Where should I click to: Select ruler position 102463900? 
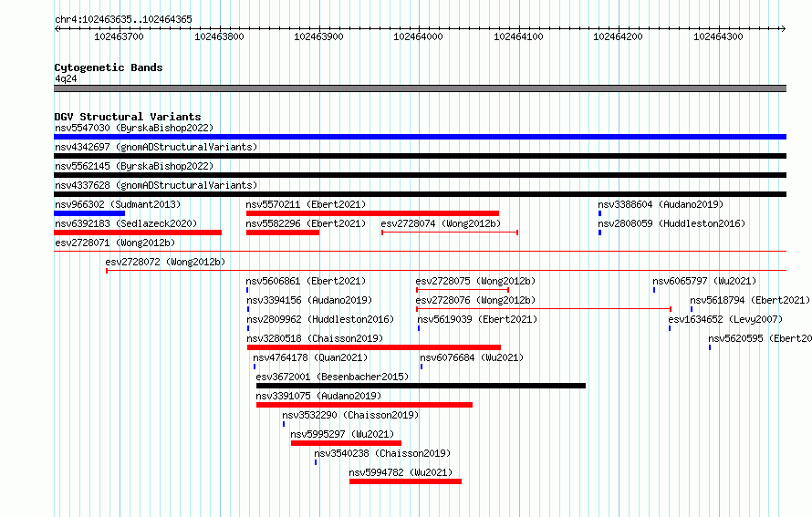pos(318,36)
